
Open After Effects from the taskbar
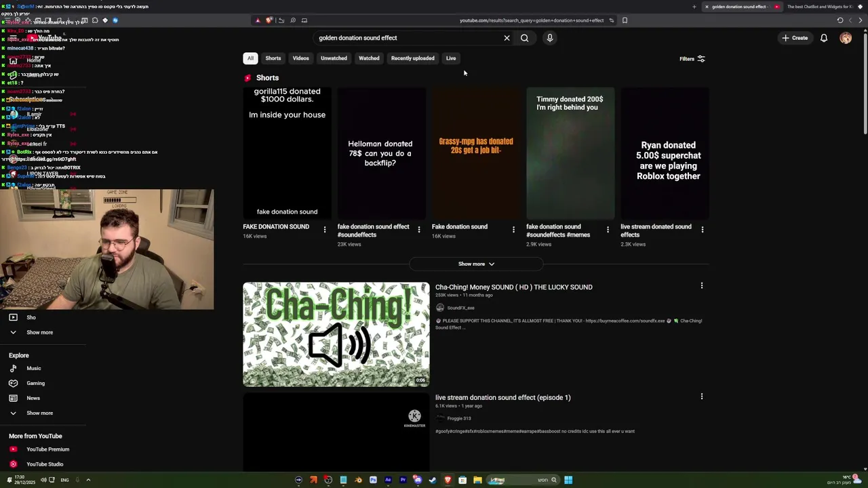pos(388,480)
